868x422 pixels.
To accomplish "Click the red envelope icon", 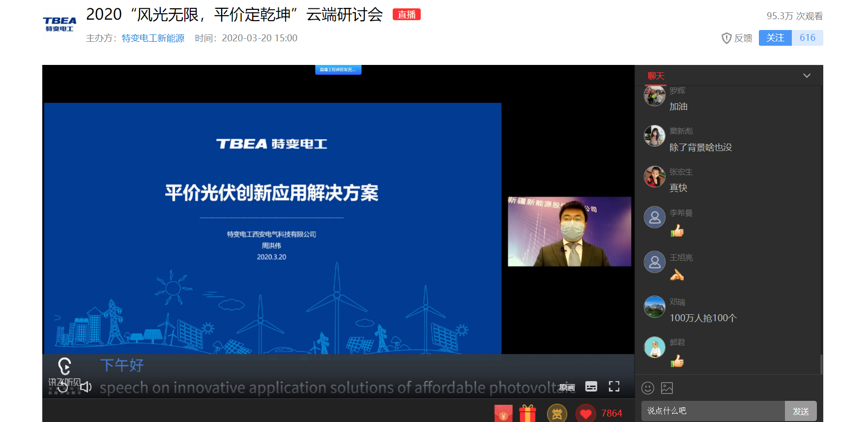I will (503, 414).
